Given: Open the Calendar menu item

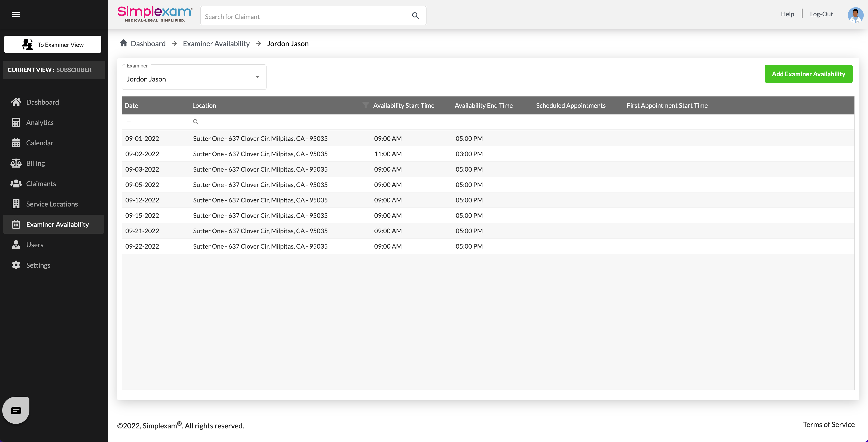Looking at the screenshot, I should click(39, 143).
